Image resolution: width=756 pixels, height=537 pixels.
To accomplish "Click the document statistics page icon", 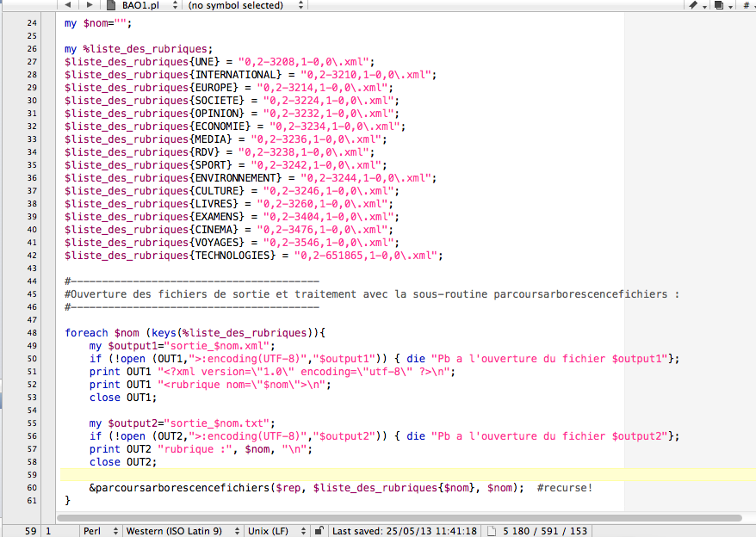I will [x=493, y=531].
